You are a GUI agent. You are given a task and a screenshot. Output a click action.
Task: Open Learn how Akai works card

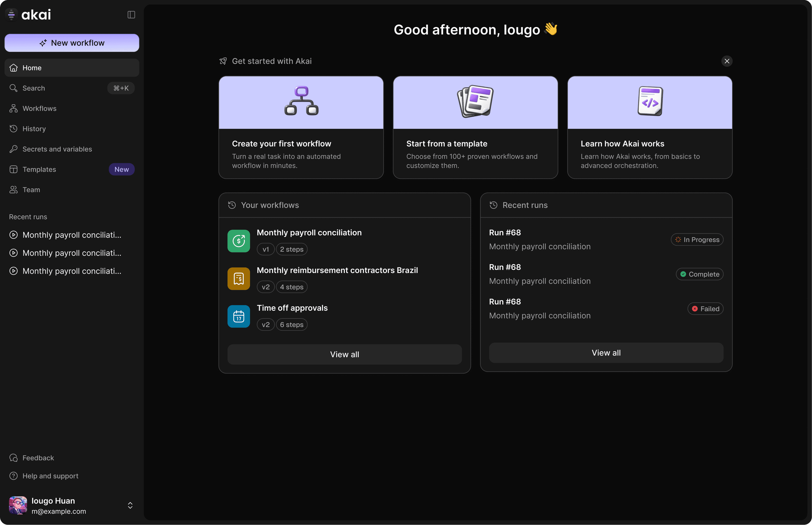649,127
